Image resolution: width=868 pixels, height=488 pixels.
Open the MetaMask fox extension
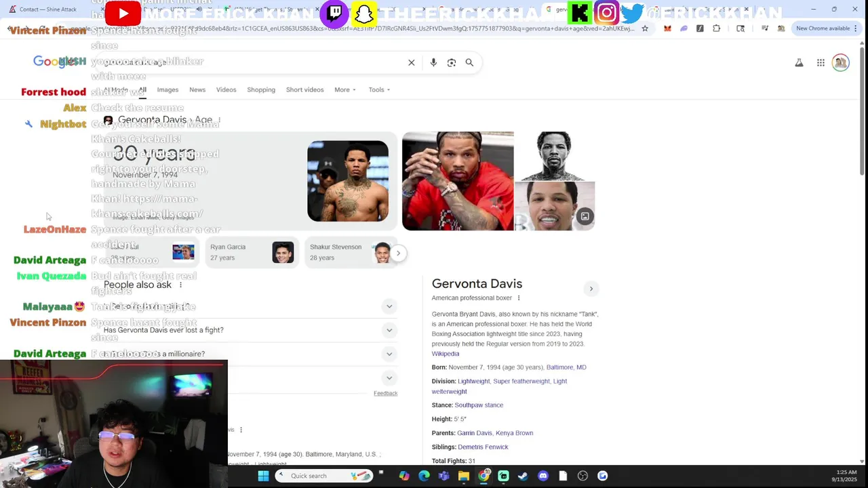click(667, 28)
